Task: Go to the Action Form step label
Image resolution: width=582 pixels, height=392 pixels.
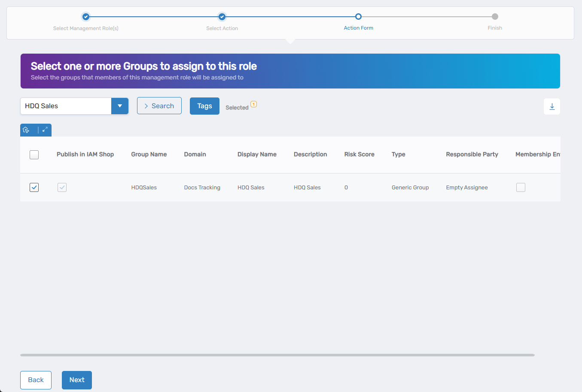Action: pos(359,27)
